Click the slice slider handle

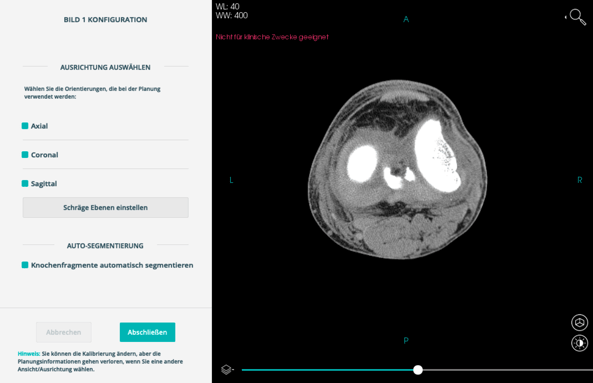coord(418,370)
